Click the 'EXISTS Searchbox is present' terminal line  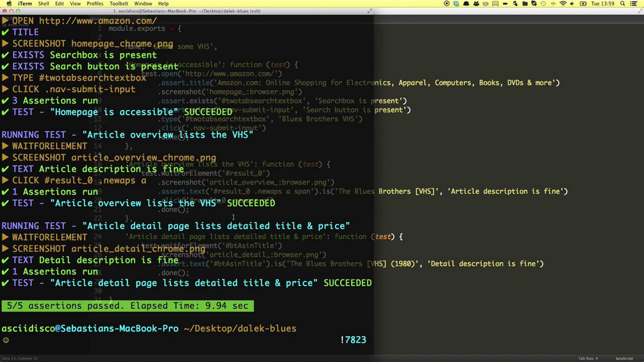tap(79, 55)
